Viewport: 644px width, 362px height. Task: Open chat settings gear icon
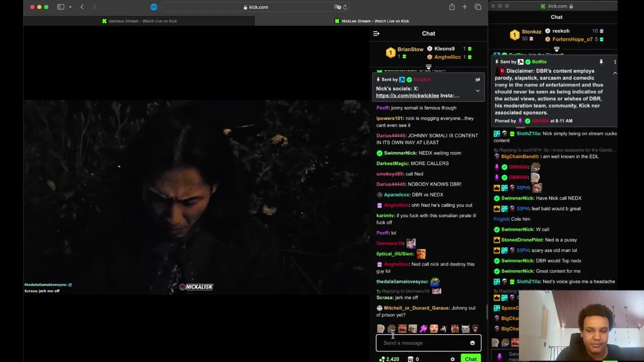452,359
